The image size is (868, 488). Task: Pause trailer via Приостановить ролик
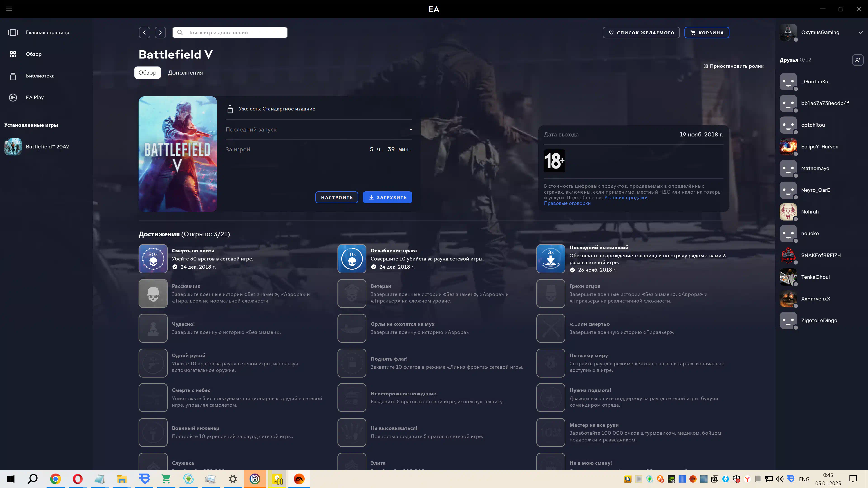734,66
